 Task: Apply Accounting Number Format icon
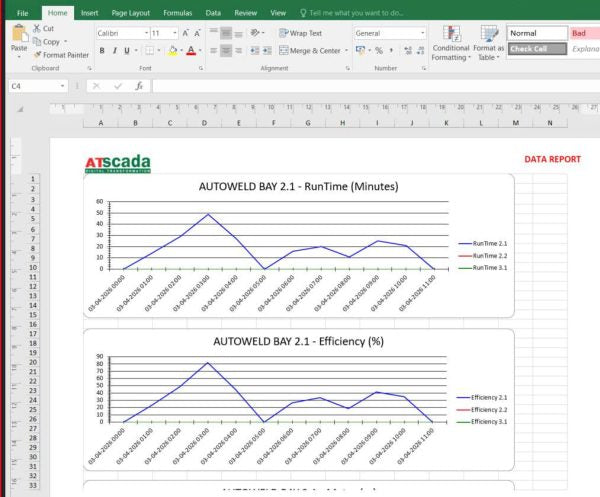coord(360,50)
